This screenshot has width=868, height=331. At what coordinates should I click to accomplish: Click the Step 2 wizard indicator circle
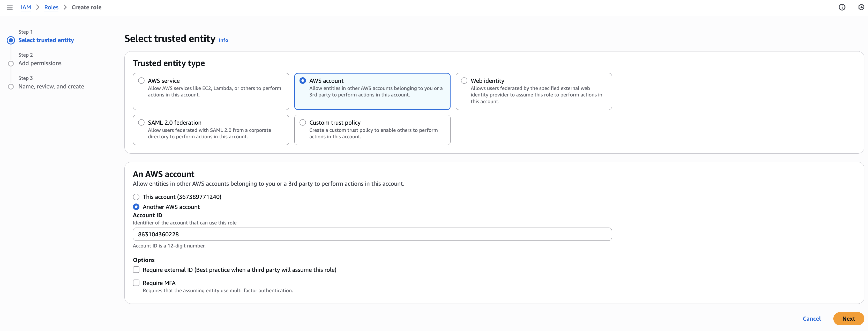pos(11,63)
